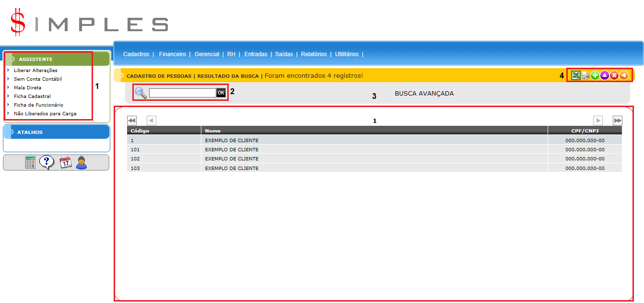Screen dimensions: 644x303
Task: Add a new record with green plus
Action: pyautogui.click(x=595, y=75)
